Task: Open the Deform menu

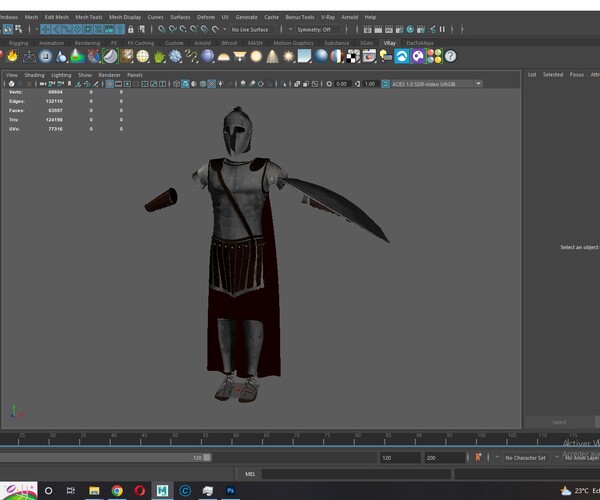Action: [206, 17]
